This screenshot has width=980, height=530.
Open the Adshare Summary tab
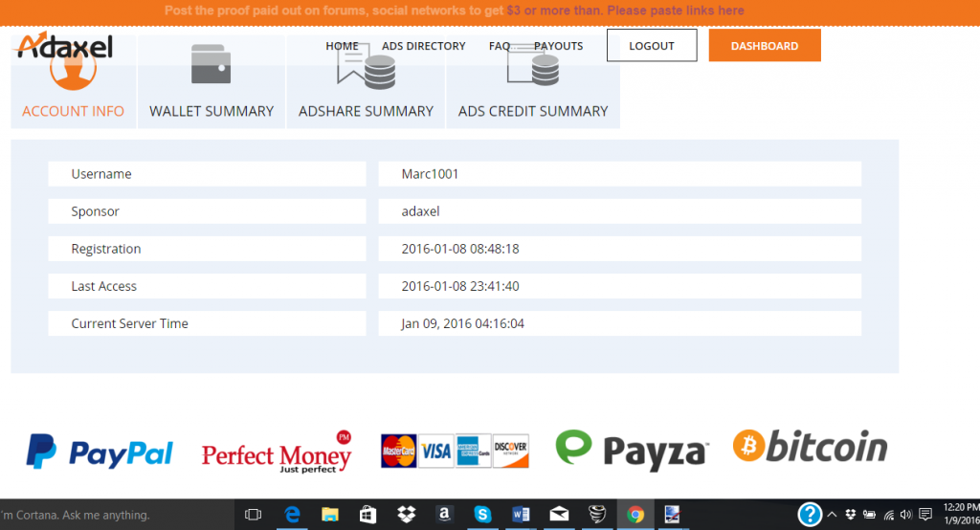[366, 82]
